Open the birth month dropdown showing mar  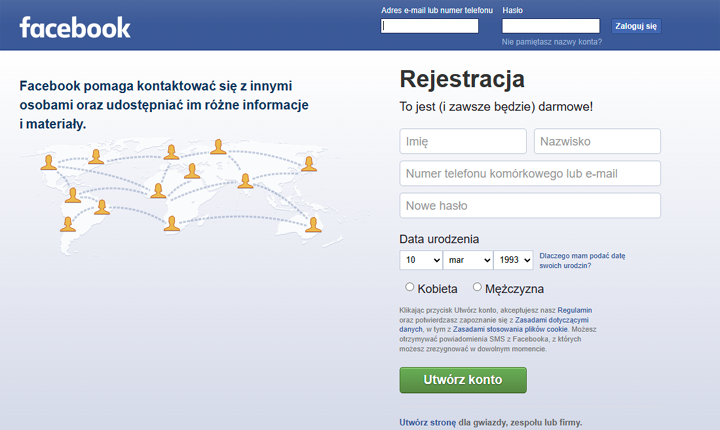(468, 260)
